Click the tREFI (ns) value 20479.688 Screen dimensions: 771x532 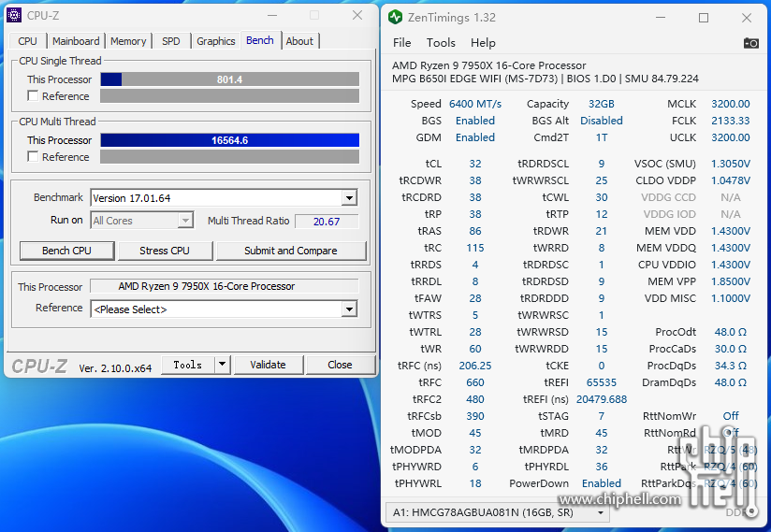(x=602, y=399)
